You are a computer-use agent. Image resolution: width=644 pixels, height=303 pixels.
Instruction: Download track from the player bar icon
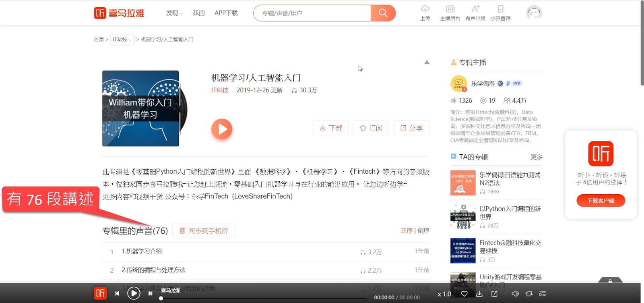click(479, 294)
